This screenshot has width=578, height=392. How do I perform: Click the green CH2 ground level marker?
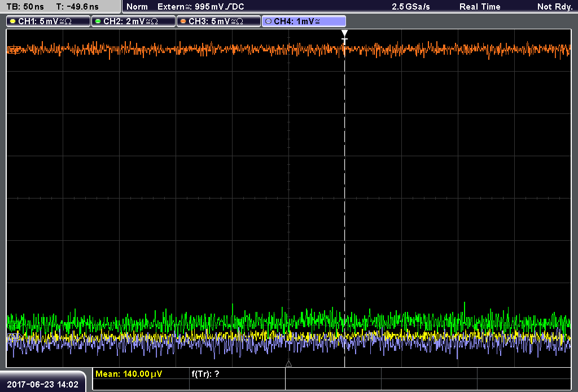(14, 325)
